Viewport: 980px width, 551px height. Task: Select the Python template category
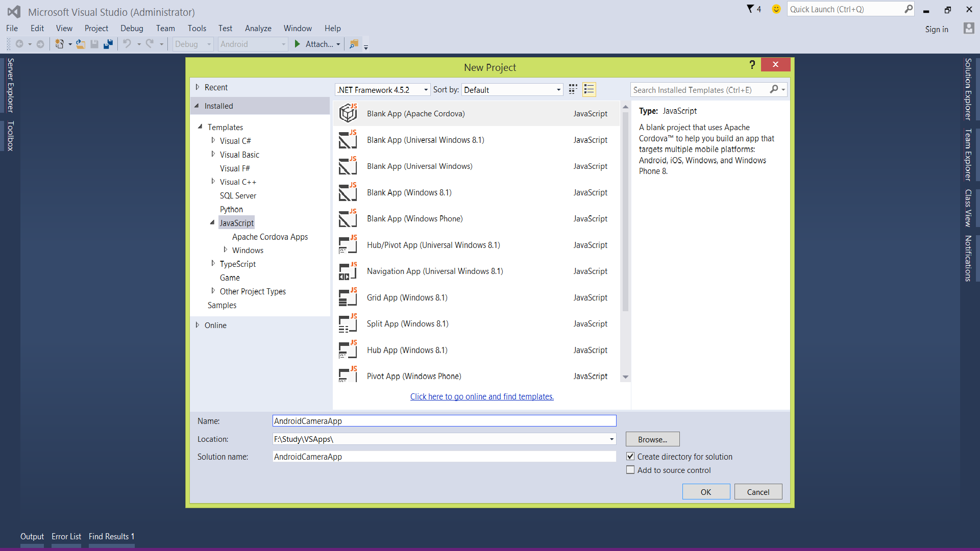(231, 209)
